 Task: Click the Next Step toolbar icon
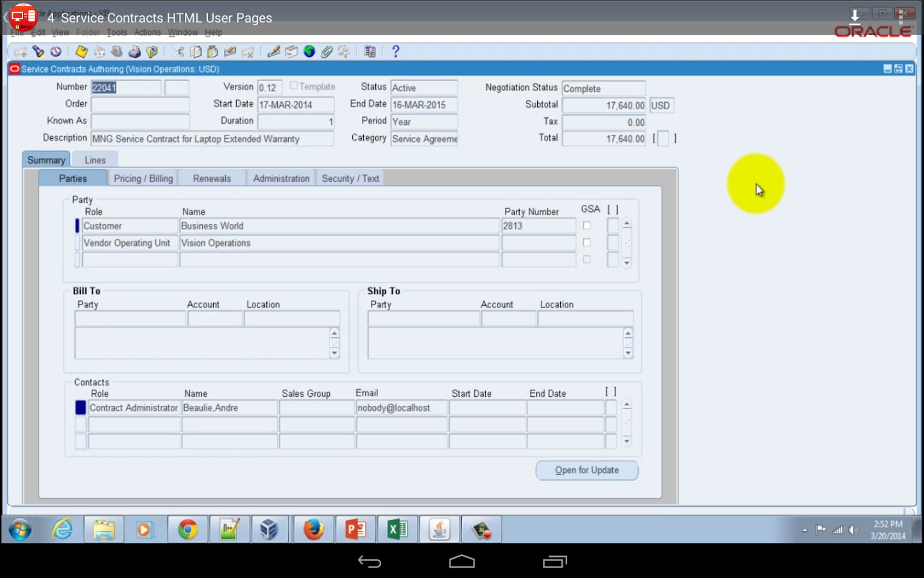point(99,51)
